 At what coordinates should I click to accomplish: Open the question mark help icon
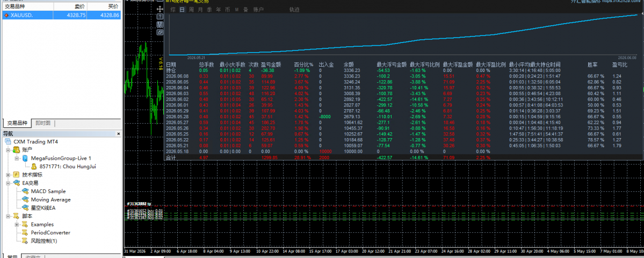(160, 17)
